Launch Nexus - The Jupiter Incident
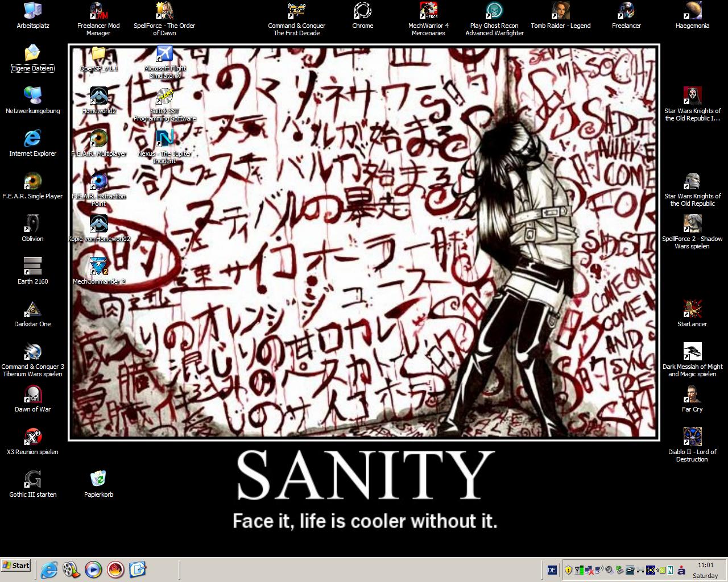 tap(164, 139)
